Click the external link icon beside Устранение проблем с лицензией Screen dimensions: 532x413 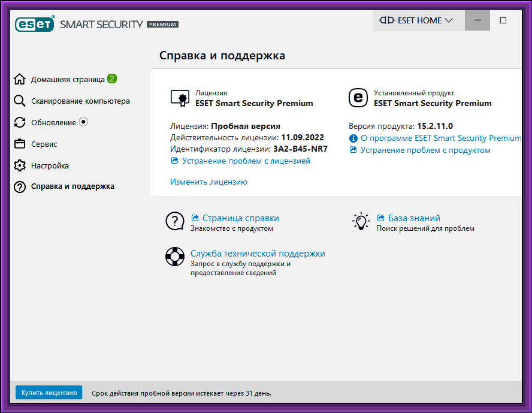(x=174, y=161)
